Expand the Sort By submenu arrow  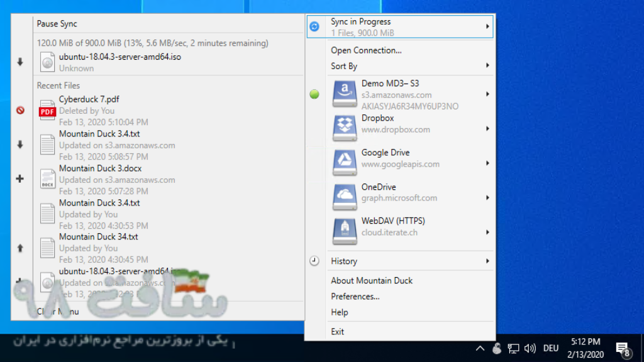tap(487, 65)
